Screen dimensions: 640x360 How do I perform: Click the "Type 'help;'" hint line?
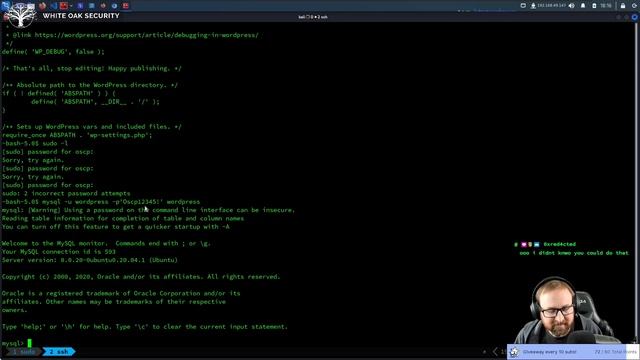[144, 327]
